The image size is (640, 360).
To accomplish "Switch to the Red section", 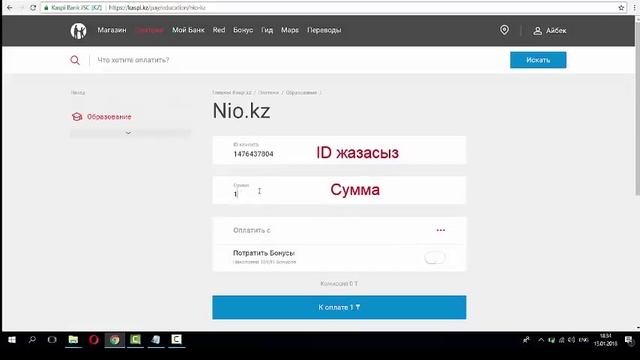I will tap(219, 30).
